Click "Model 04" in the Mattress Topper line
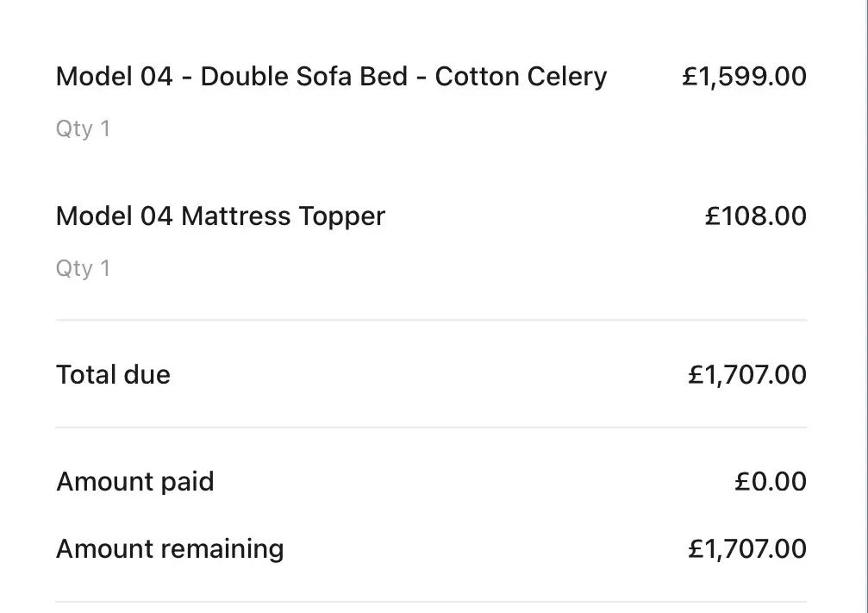Viewport: 868px width, 613px height. click(115, 216)
